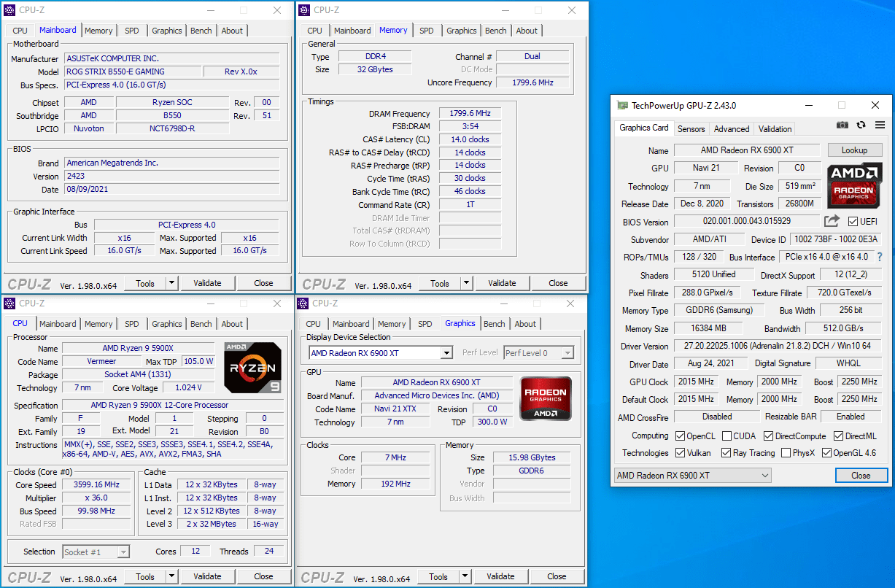Click GPU-Z screenshot camera icon
This screenshot has width=895, height=588.
pos(842,125)
